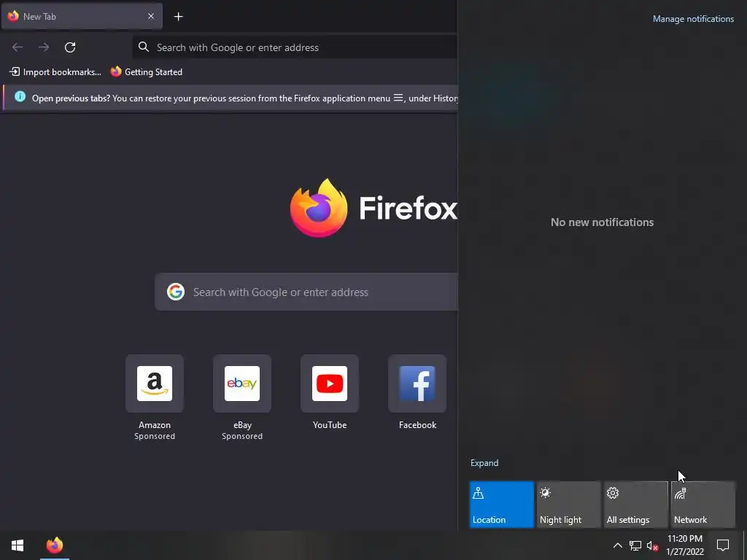Expand the quick actions panel
Screen dimensions: 747x560
pyautogui.click(x=484, y=463)
